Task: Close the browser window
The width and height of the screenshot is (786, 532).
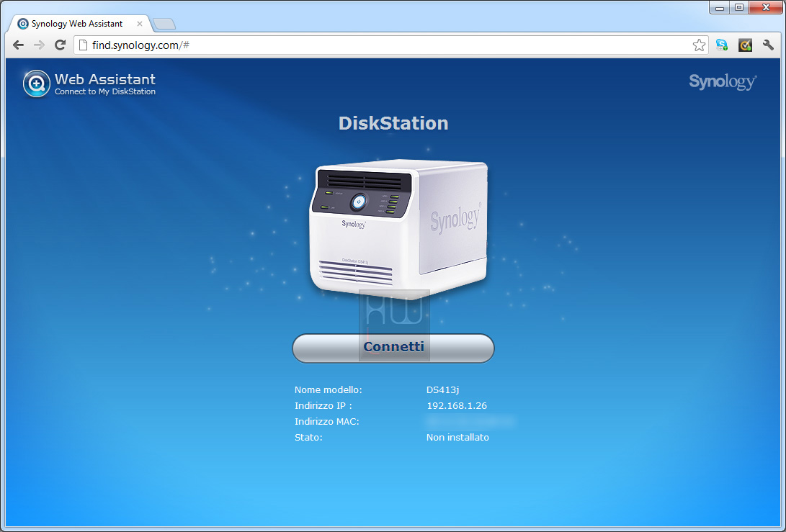Action: point(766,7)
